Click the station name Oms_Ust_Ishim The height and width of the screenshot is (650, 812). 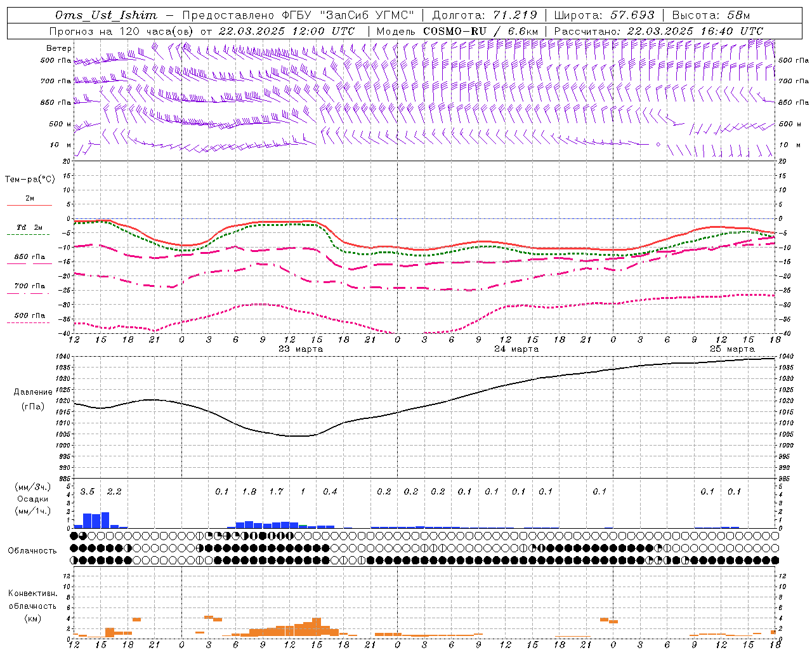point(106,15)
